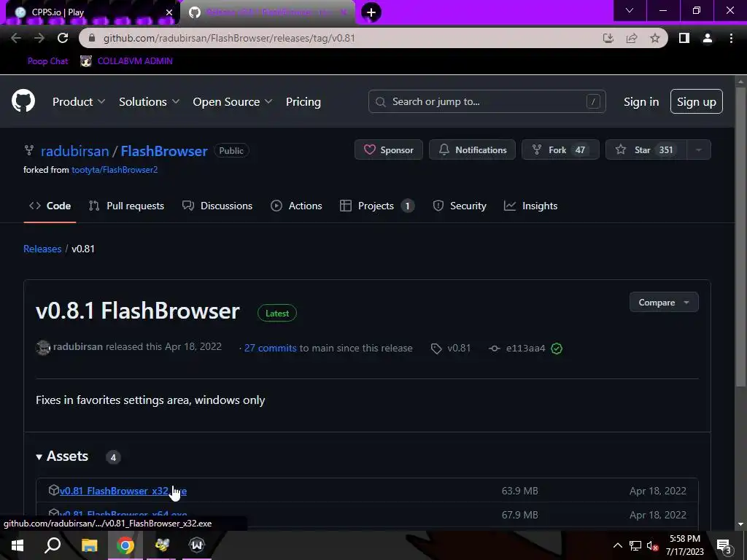Viewport: 747px width, 560px height.
Task: Click the browser address bar URL
Action: coord(229,38)
